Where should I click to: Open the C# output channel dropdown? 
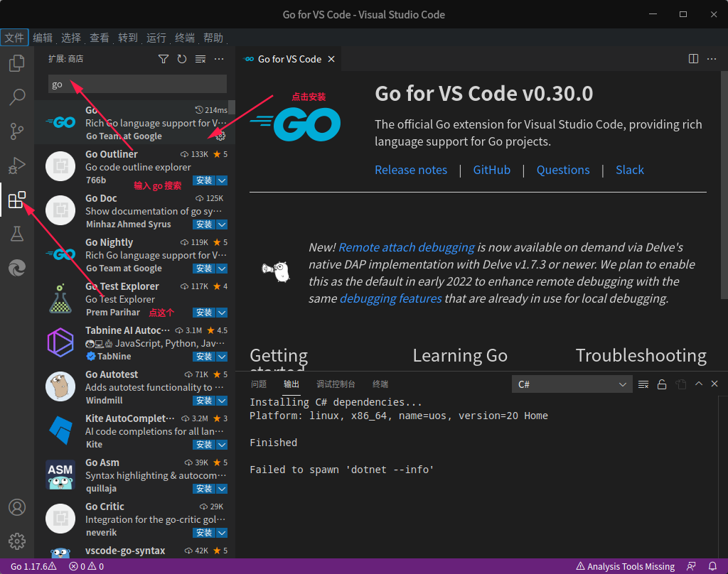572,384
